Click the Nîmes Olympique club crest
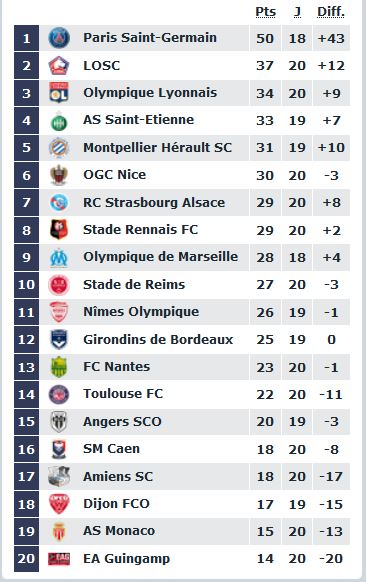The height and width of the screenshot is (582, 366). coord(59,312)
